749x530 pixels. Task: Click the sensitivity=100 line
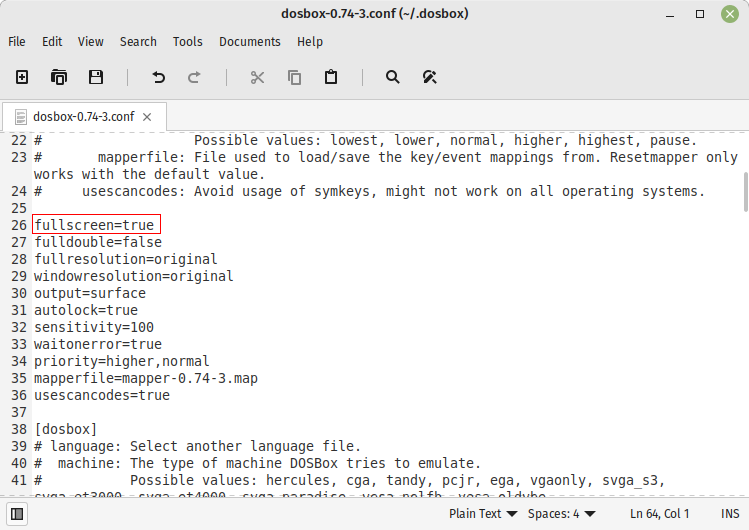pyautogui.click(x=94, y=328)
